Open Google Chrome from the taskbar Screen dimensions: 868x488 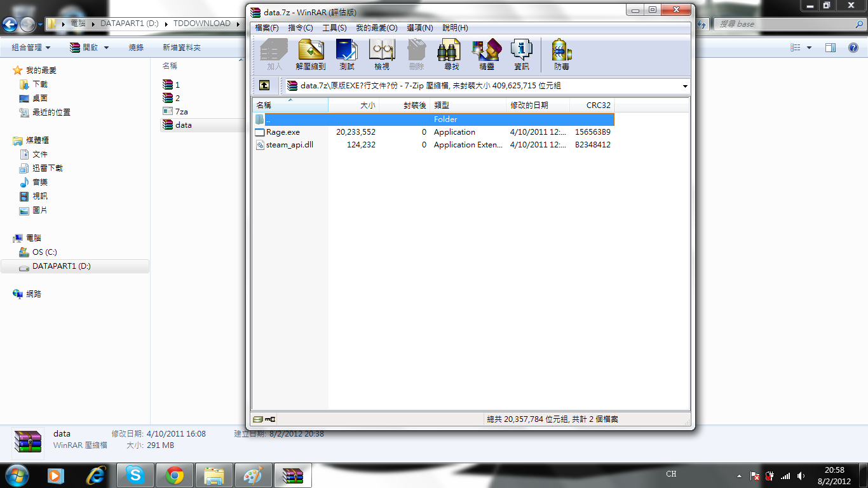pos(174,475)
